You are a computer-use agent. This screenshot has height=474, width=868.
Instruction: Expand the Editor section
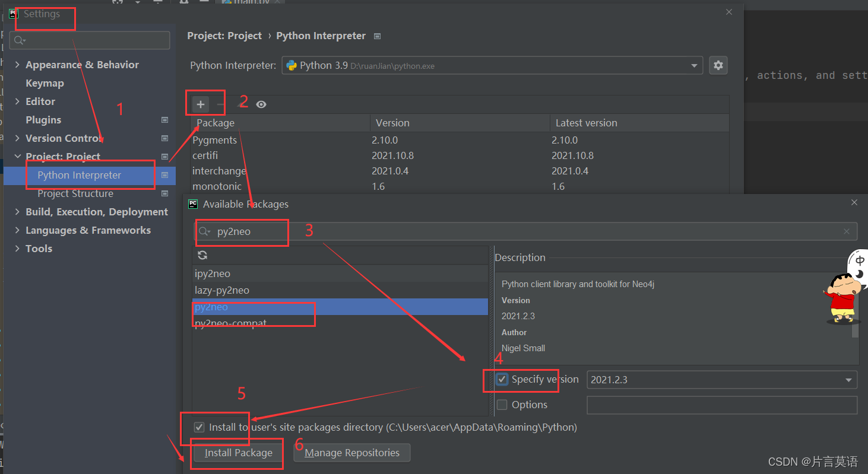coord(17,101)
